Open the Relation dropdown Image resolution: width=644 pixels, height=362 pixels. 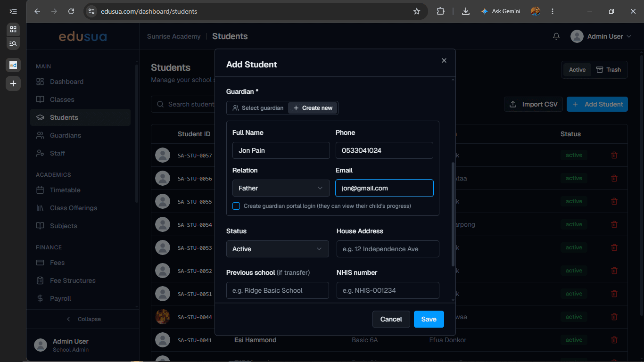pyautogui.click(x=281, y=188)
